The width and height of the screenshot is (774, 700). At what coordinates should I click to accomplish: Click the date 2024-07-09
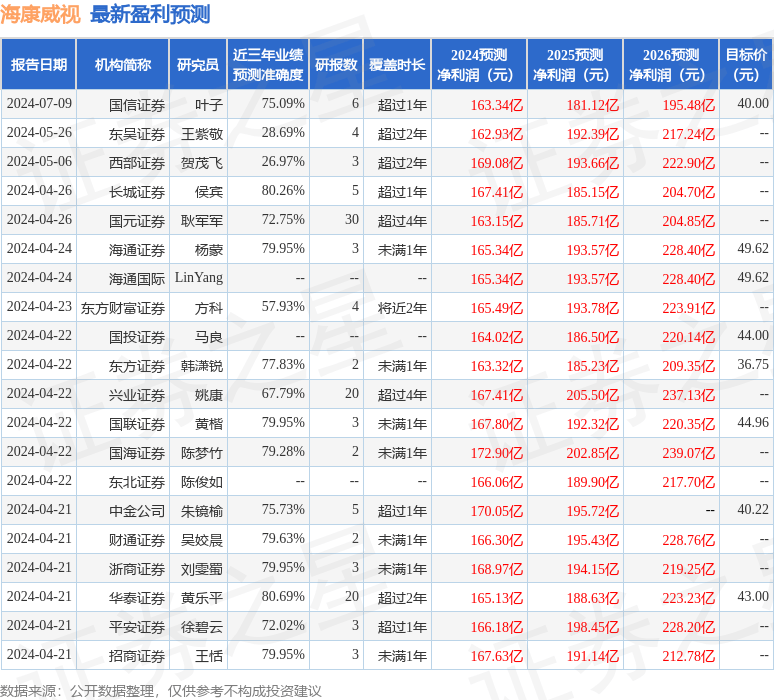pos(39,104)
